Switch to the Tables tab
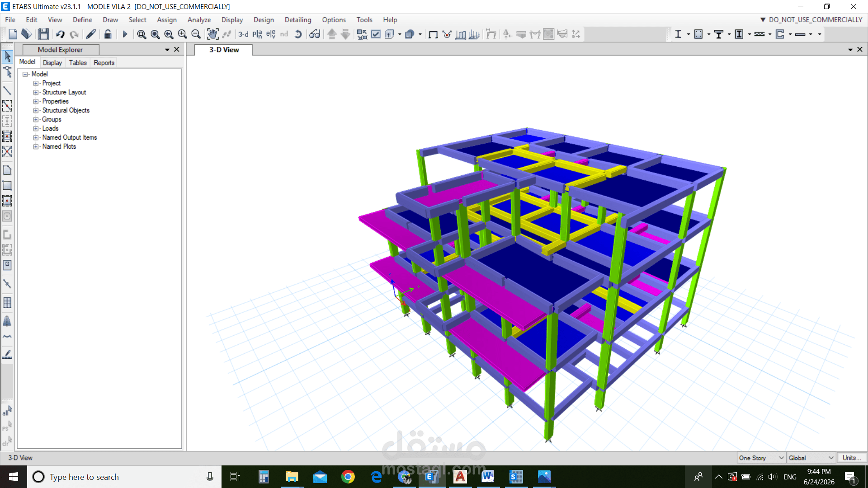The image size is (868, 488). point(78,63)
